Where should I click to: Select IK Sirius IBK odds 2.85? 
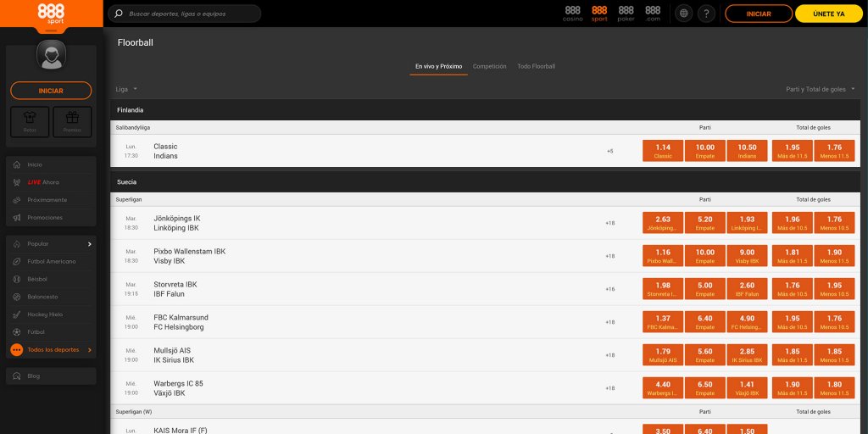(747, 355)
